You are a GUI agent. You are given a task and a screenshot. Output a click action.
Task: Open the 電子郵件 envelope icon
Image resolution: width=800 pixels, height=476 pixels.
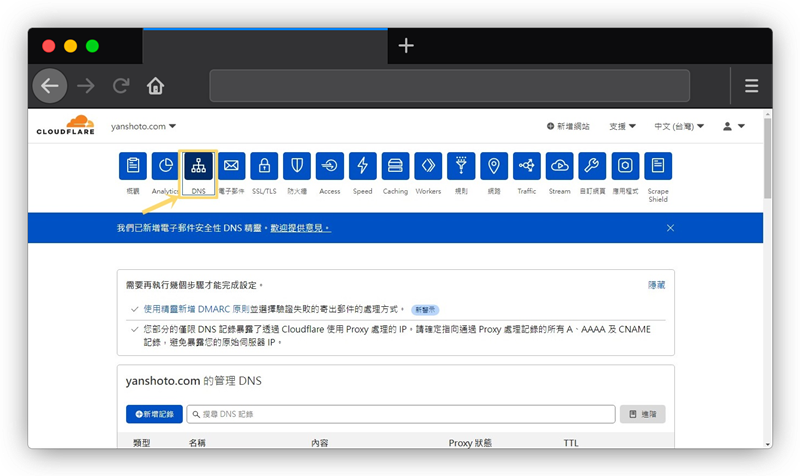click(231, 166)
